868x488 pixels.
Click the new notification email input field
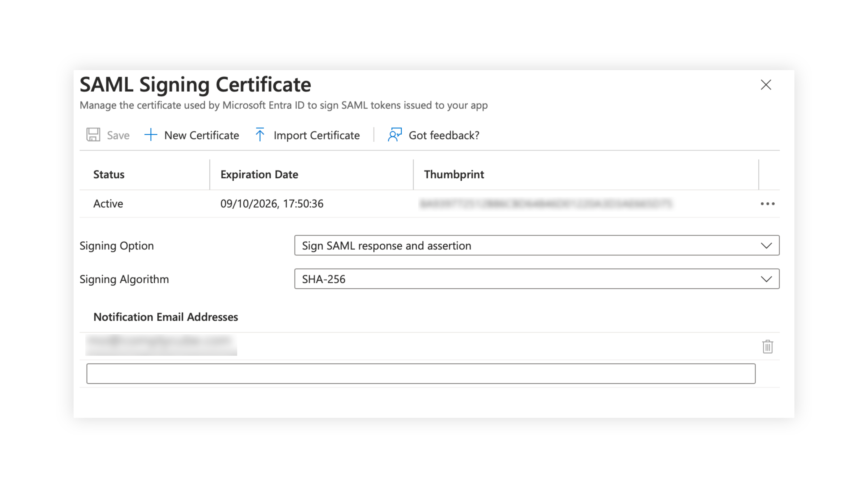(421, 373)
